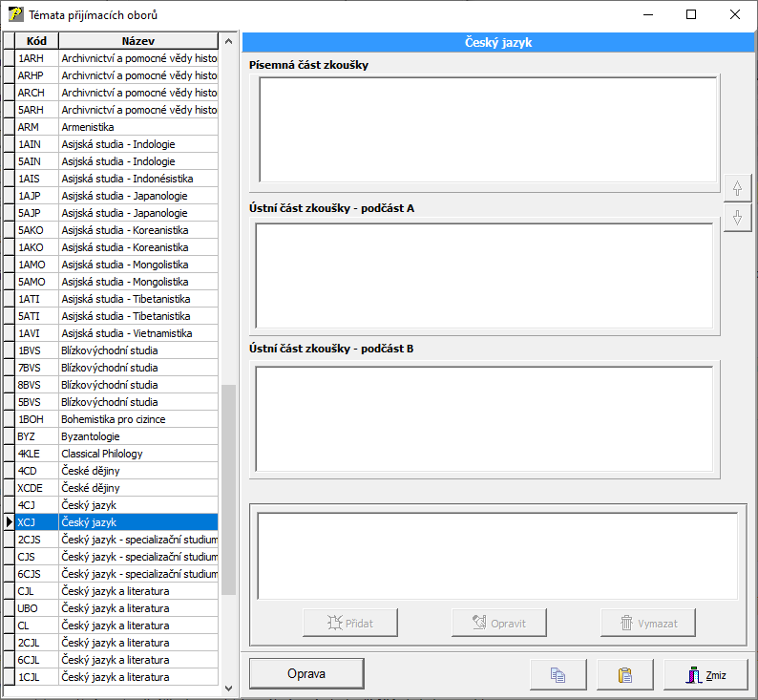
Task: Click the copy icon button
Action: [558, 674]
